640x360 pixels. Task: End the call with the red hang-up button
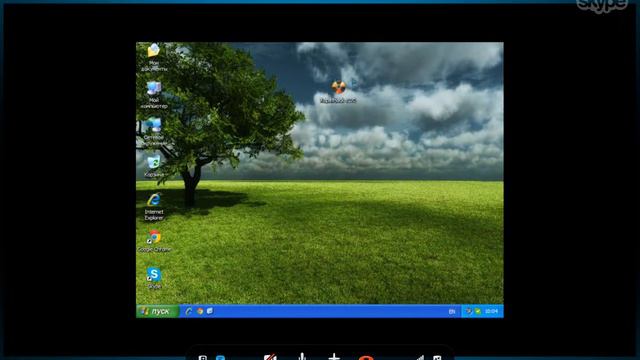coord(366,358)
